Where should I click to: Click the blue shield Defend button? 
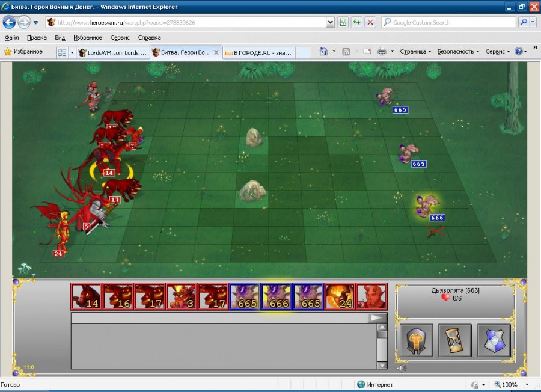point(494,340)
